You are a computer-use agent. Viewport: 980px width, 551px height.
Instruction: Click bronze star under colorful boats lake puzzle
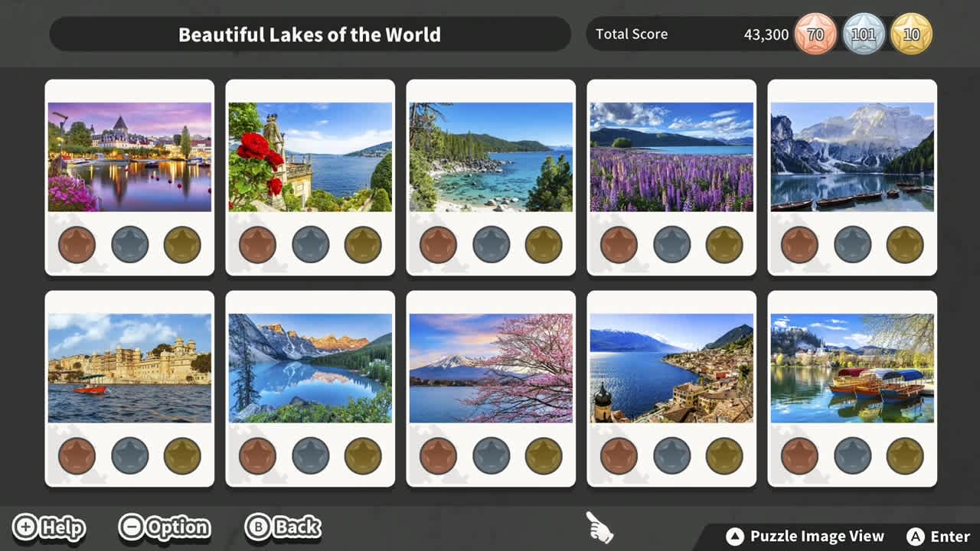[x=799, y=456]
